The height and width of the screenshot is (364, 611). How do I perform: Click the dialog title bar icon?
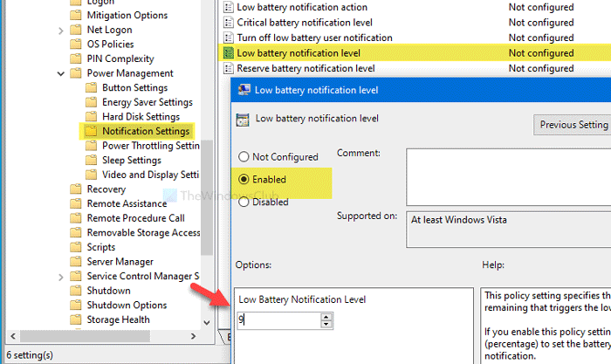(244, 90)
